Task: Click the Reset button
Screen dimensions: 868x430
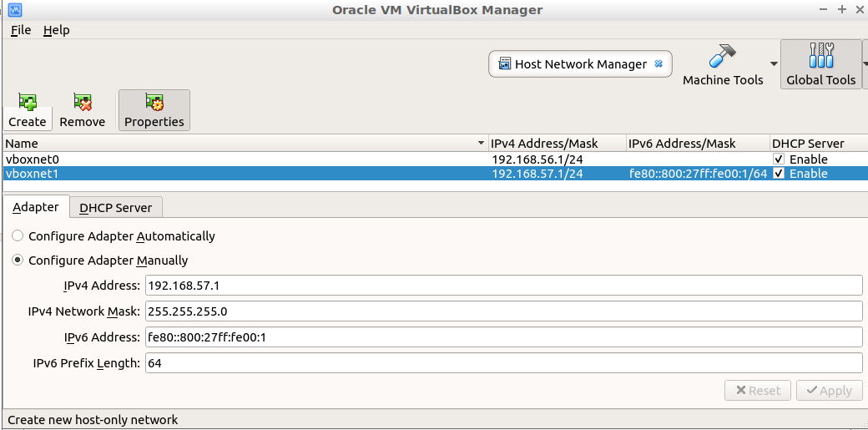Action: (x=759, y=390)
